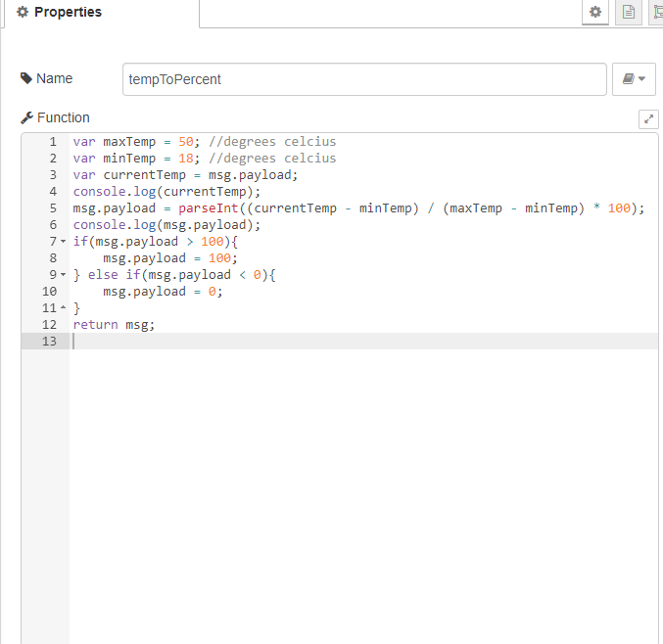Image resolution: width=663 pixels, height=644 pixels.
Task: Click the Function wrench label
Action: click(x=55, y=117)
